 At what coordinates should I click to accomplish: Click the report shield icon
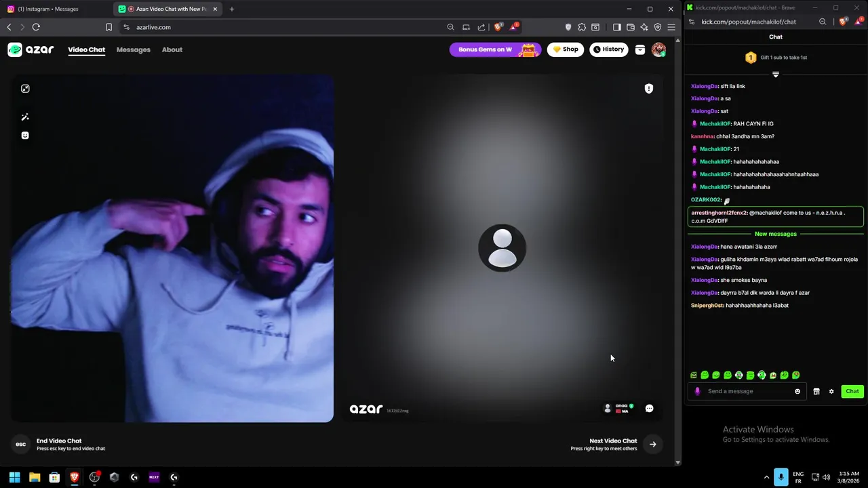click(x=648, y=89)
